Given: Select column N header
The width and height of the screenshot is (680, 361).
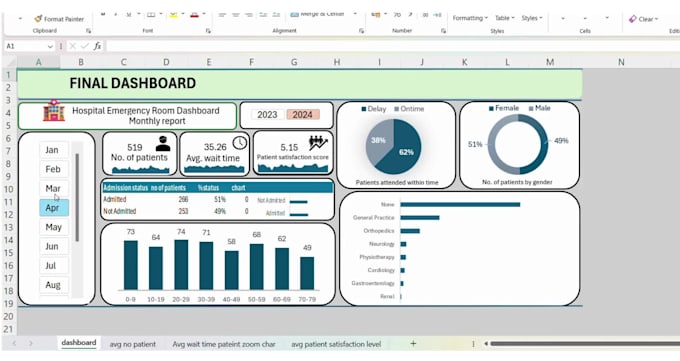Looking at the screenshot, I should click(x=621, y=62).
